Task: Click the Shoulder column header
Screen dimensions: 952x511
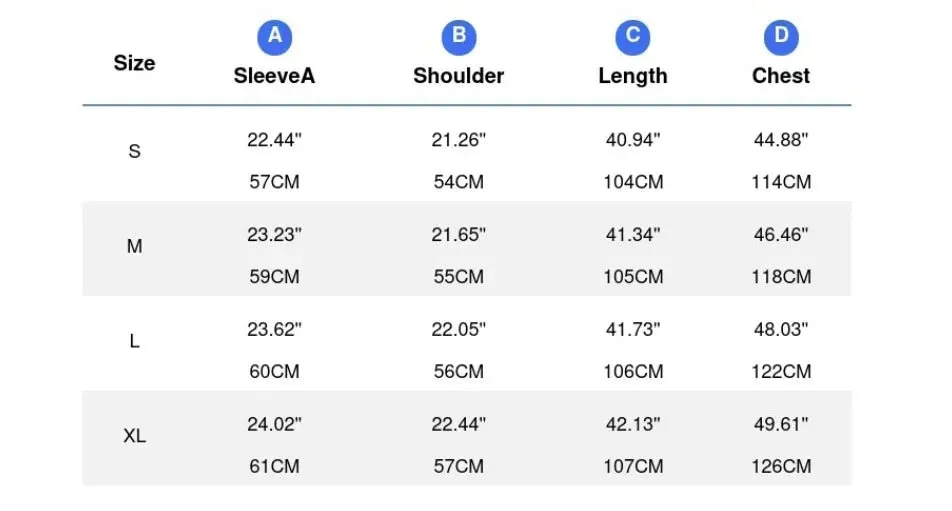Action: point(458,76)
